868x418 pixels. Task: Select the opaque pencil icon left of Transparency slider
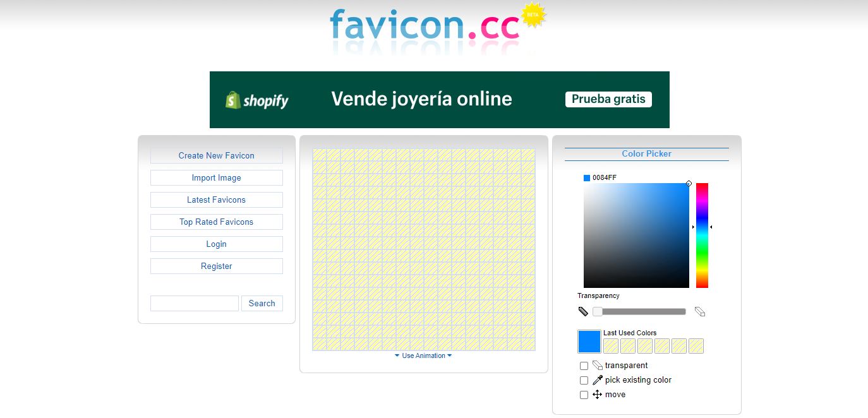click(x=583, y=311)
